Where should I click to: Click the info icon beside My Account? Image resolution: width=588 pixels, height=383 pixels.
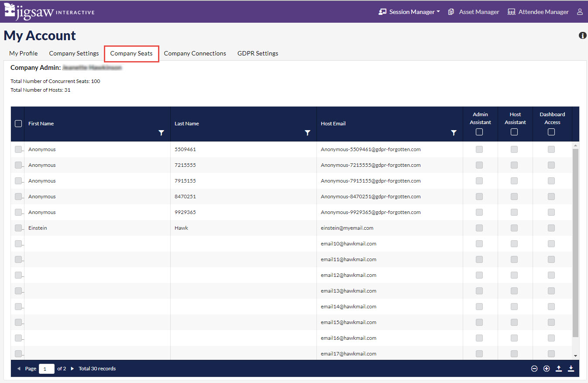click(582, 35)
